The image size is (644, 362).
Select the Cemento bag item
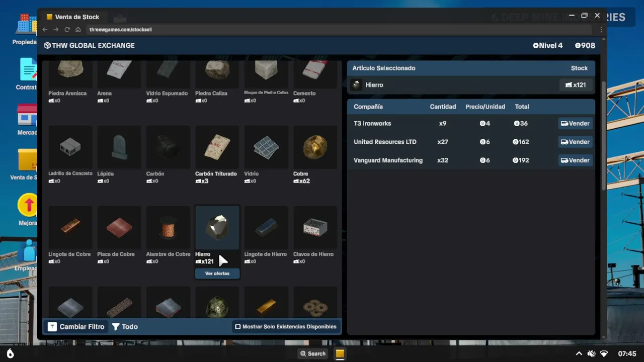click(315, 75)
